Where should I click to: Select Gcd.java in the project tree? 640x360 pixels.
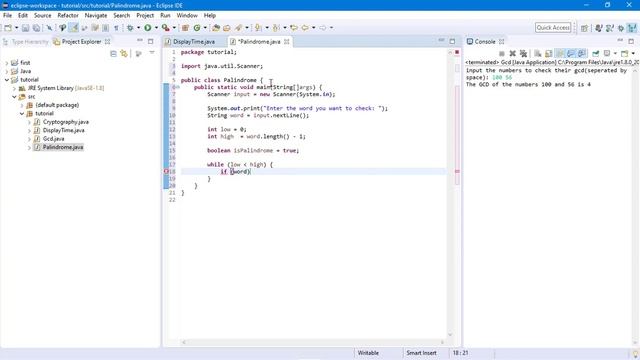(53, 139)
